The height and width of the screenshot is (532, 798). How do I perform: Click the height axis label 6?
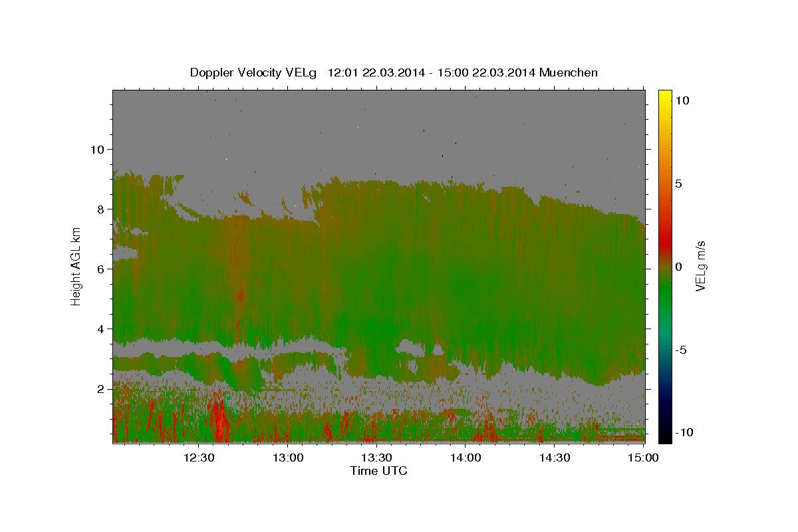point(101,269)
